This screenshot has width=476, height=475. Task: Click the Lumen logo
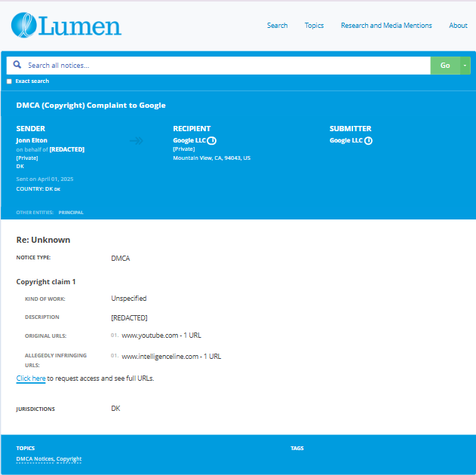(66, 25)
